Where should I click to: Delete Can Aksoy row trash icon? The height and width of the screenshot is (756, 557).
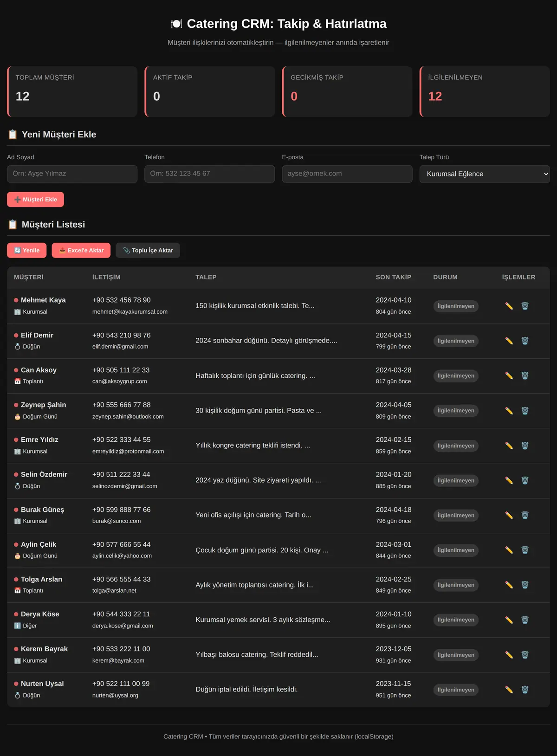point(525,376)
